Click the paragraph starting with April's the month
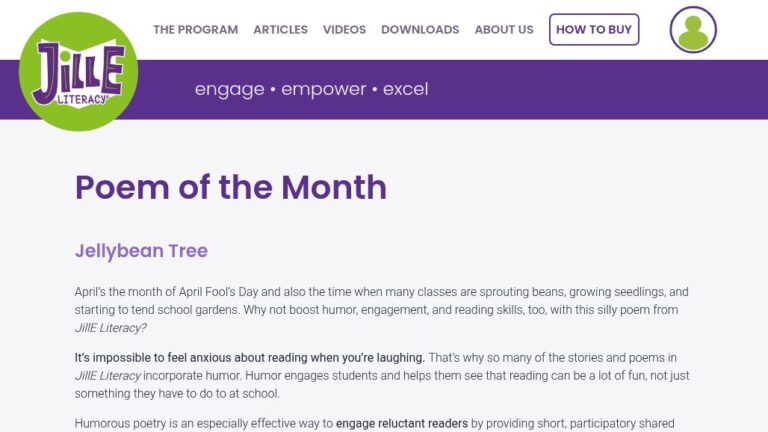 pyautogui.click(x=382, y=310)
